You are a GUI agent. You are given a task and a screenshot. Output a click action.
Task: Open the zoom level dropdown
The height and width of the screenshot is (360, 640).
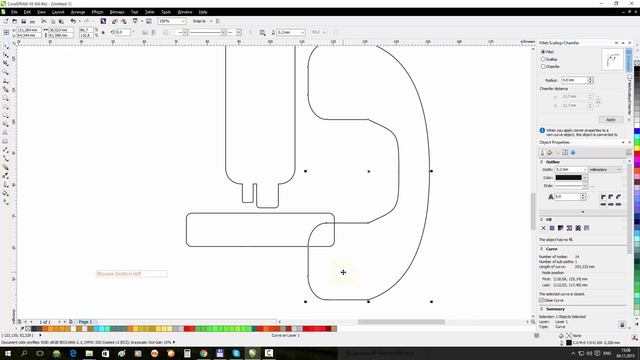point(183,21)
